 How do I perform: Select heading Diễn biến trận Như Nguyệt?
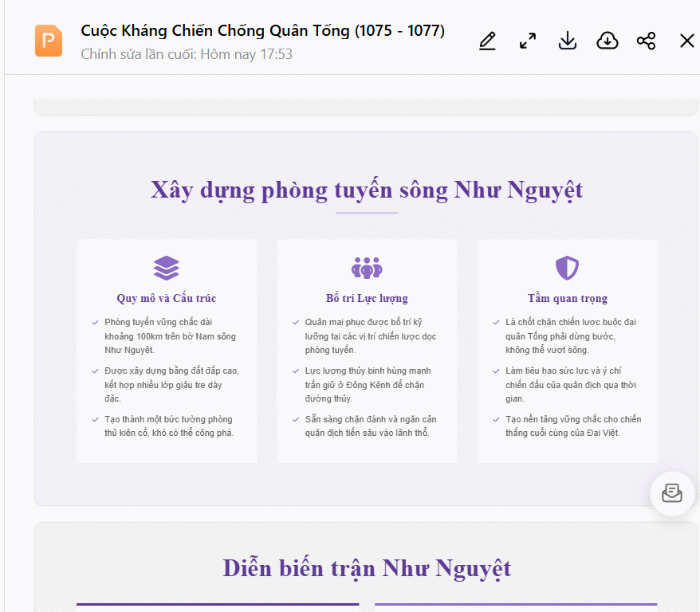point(366,567)
